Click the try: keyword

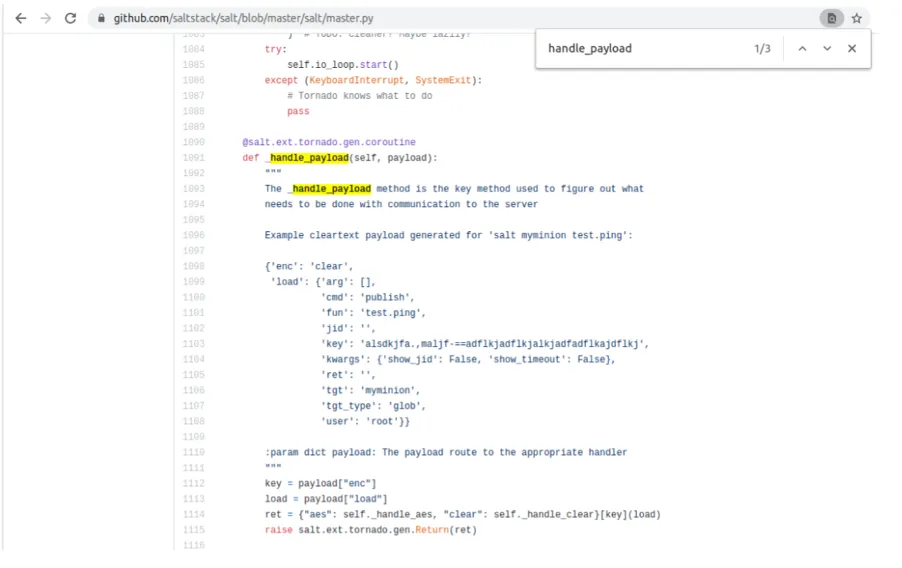(x=275, y=49)
